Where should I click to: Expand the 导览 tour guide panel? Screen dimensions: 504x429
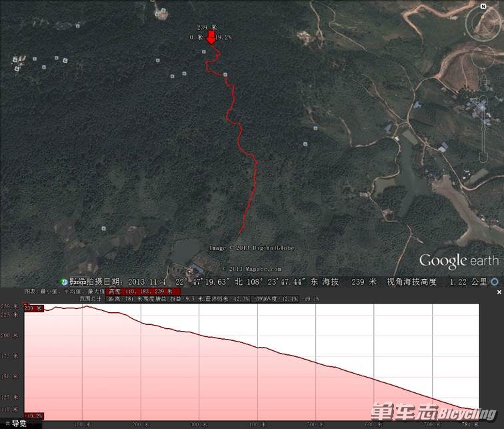pos(16,424)
